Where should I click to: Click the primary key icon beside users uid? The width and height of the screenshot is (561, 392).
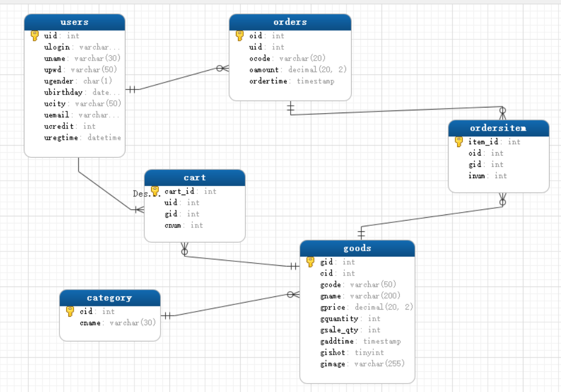tap(34, 36)
